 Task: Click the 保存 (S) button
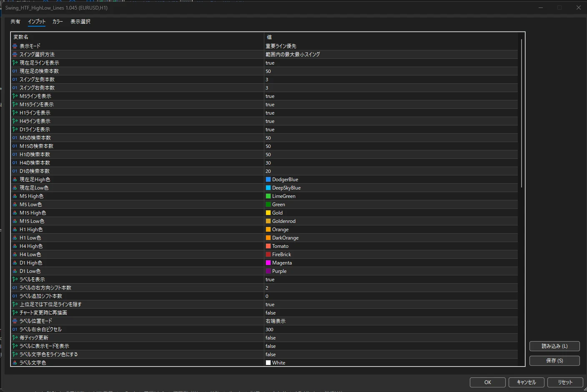pyautogui.click(x=554, y=361)
